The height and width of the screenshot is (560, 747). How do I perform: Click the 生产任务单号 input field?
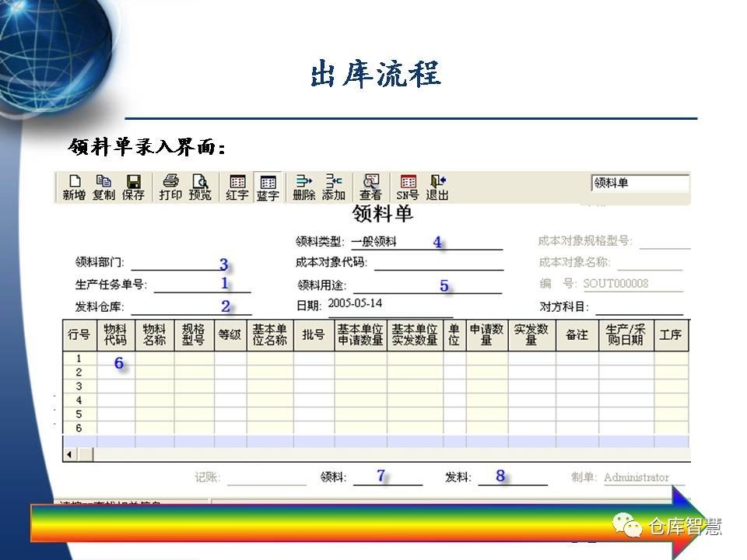click(202, 285)
